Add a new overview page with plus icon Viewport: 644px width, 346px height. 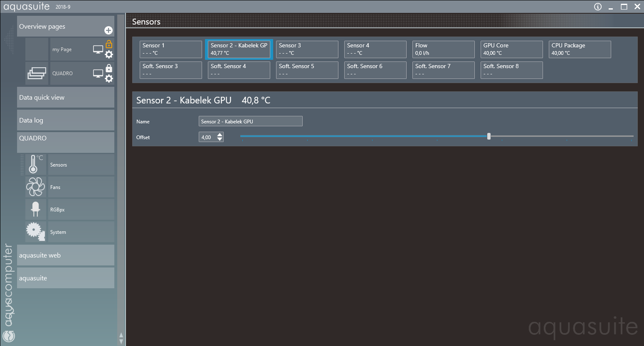coord(108,30)
